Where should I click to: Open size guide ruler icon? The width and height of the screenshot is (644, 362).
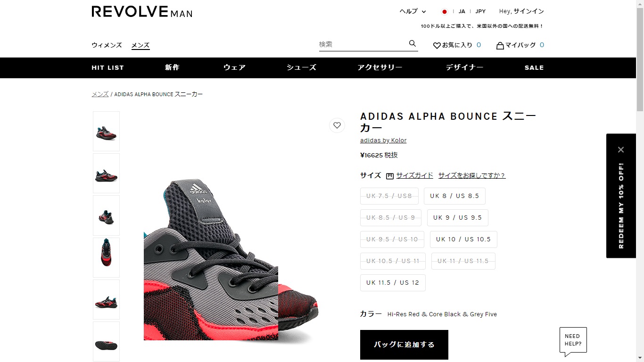coord(390,176)
